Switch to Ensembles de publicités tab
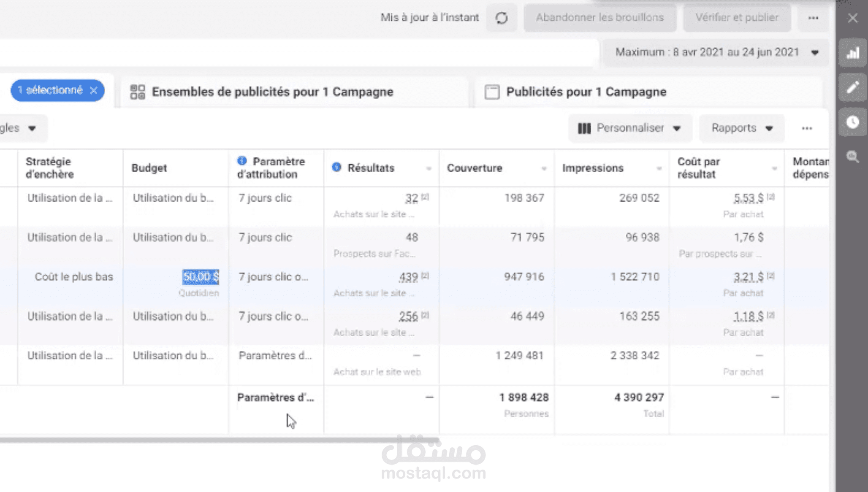 (x=272, y=92)
